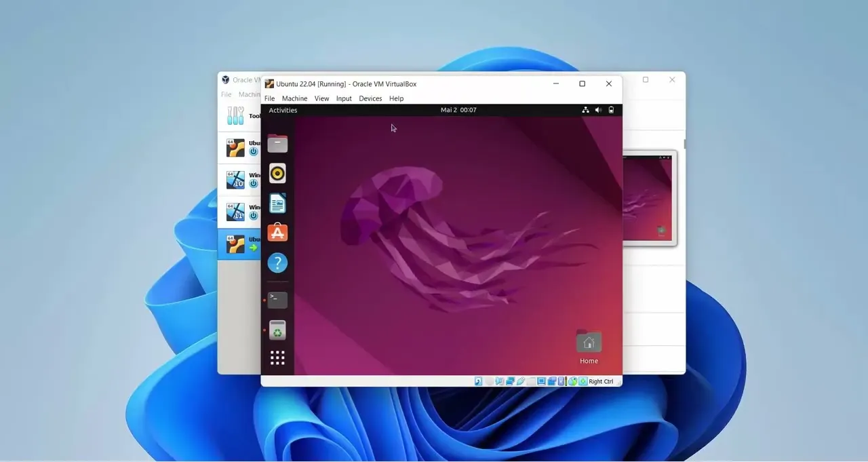Click the VM preview thumbnail in Manager window
The image size is (868, 462).
[x=649, y=198]
